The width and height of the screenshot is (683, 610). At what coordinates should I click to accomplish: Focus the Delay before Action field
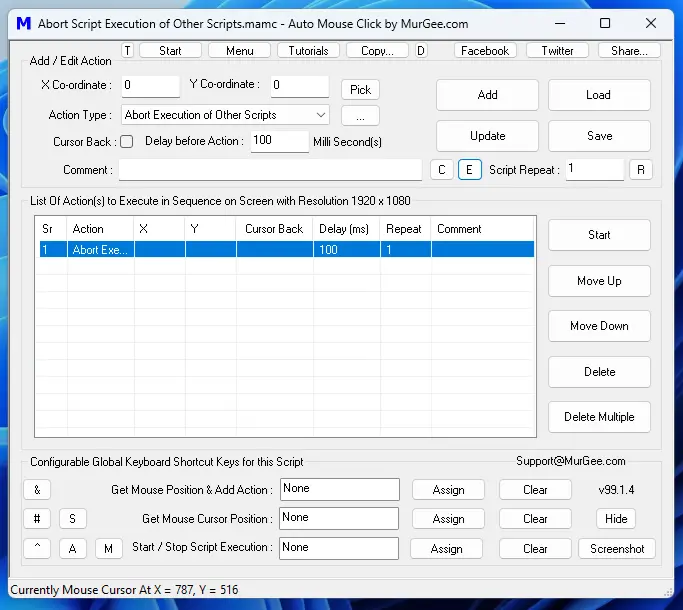[x=280, y=141]
